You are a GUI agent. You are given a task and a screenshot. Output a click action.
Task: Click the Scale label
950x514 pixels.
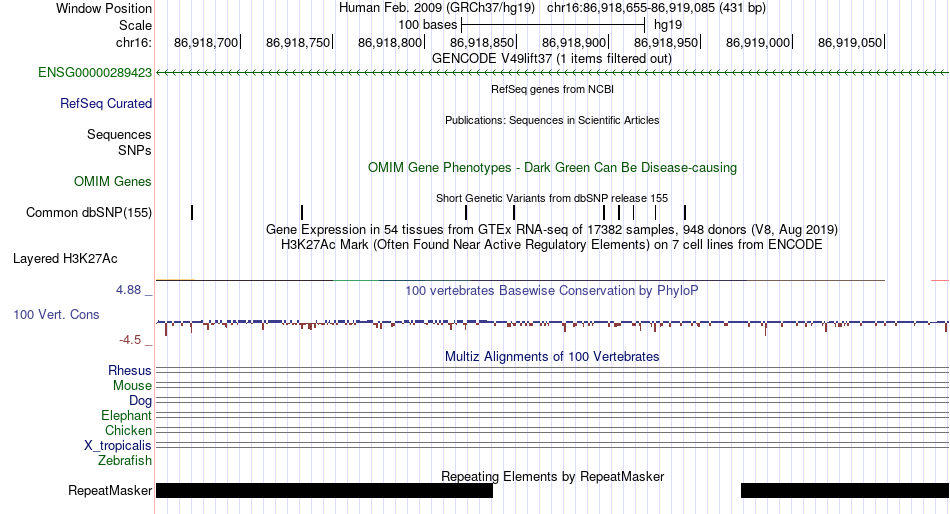tap(135, 25)
